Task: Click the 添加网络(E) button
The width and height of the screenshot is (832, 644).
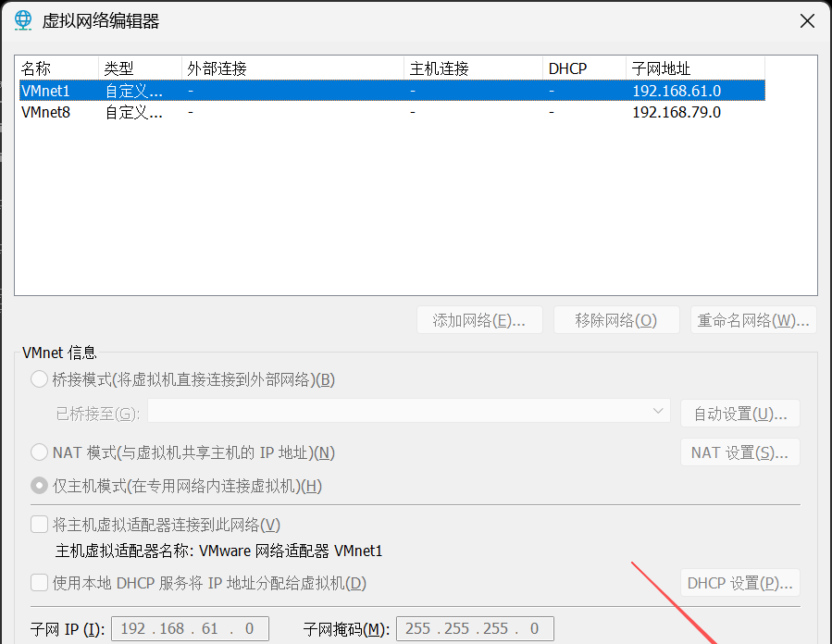Action: click(x=479, y=319)
